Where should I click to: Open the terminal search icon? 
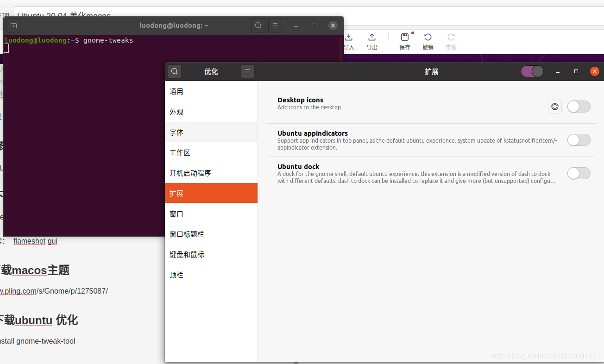click(258, 25)
